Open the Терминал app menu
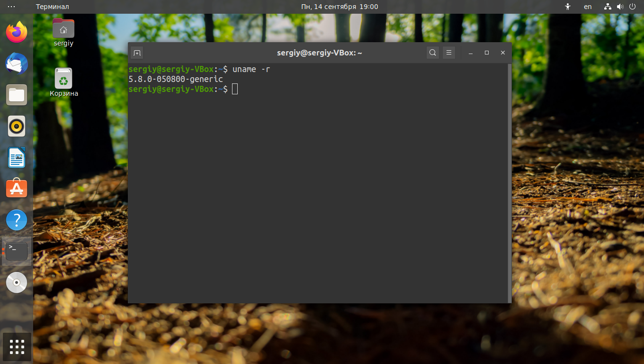Viewport: 644px width, 364px height. coord(53,7)
